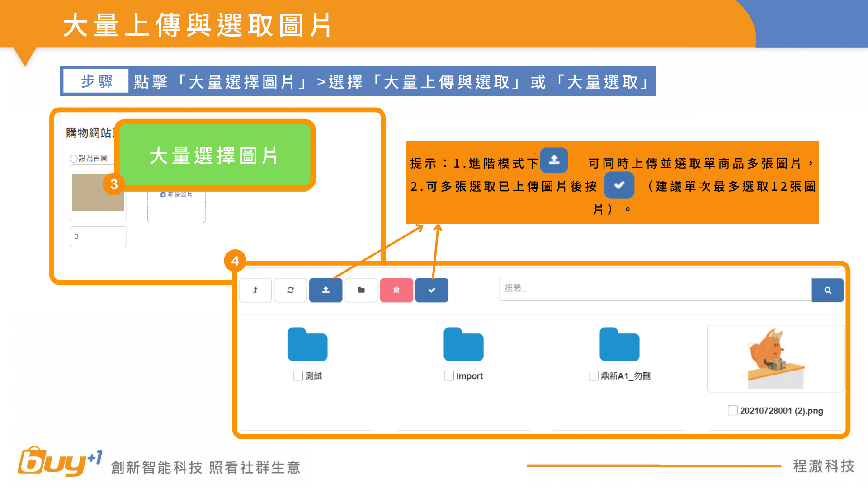Viewport: 868px width, 488px height.
Task: Click the 搜尋 search input field
Action: coord(655,289)
